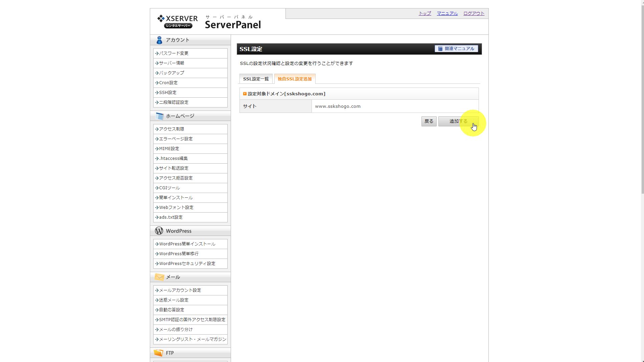Image resolution: width=644 pixels, height=362 pixels.
Task: Go to トップ link in header
Action: 425,14
